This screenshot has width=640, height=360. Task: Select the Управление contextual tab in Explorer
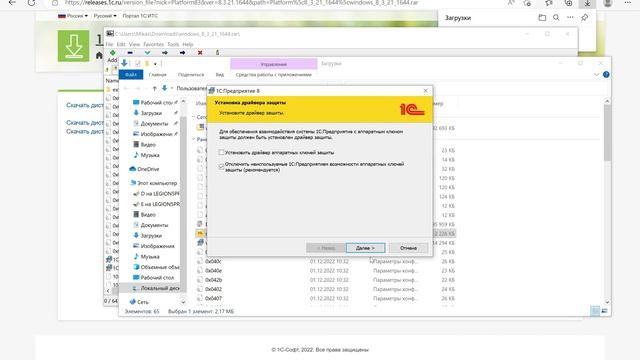click(273, 64)
